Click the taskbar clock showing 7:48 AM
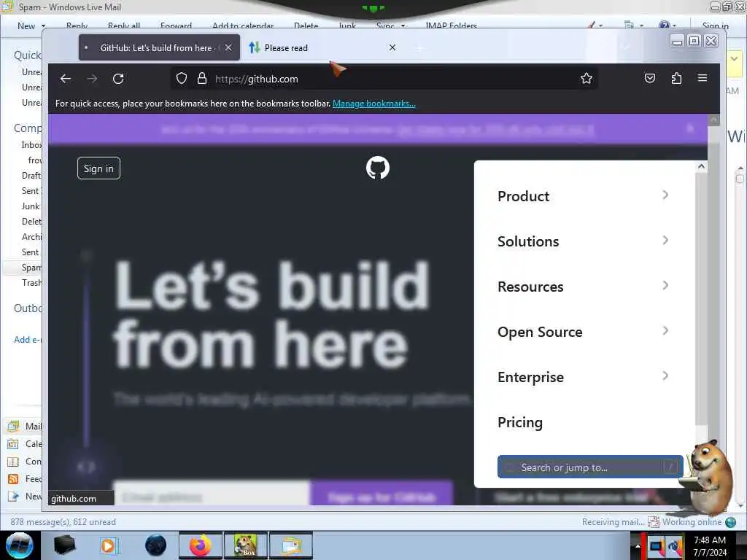Screen dimensions: 747x560 710,545
